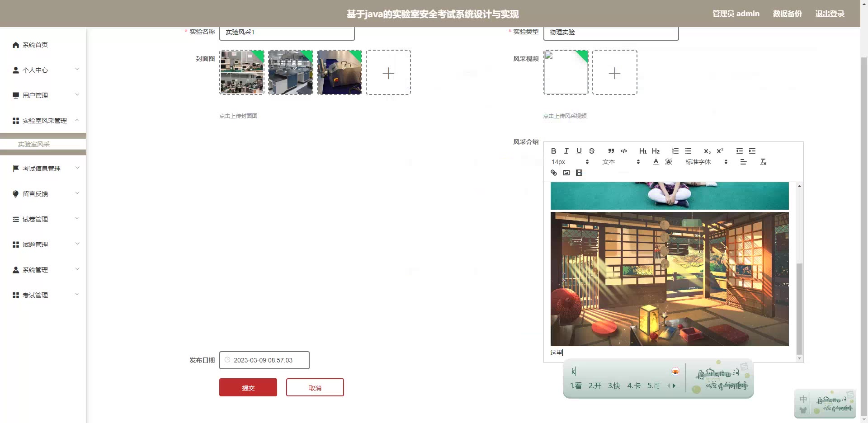The image size is (868, 423).
Task: Open the 发布日期 date picker field
Action: [x=264, y=360]
